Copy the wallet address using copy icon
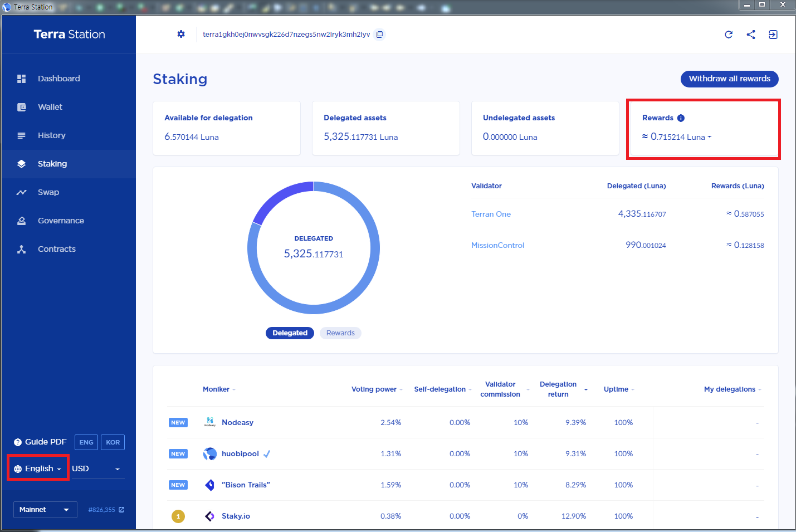 pyautogui.click(x=379, y=34)
